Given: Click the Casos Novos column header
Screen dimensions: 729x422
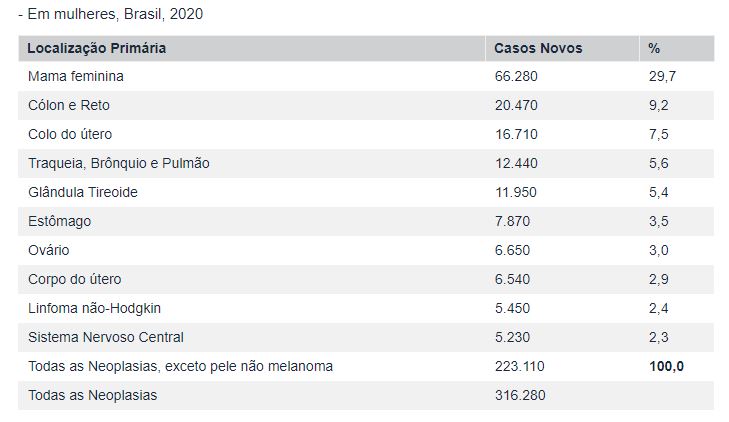Looking at the screenshot, I should click(x=538, y=48).
